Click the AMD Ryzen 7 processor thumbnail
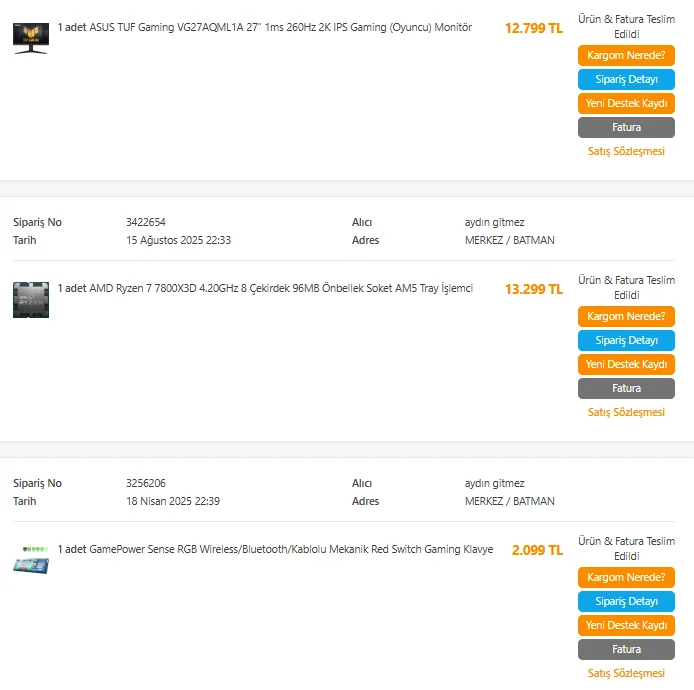This screenshot has width=694, height=690. pos(30,299)
